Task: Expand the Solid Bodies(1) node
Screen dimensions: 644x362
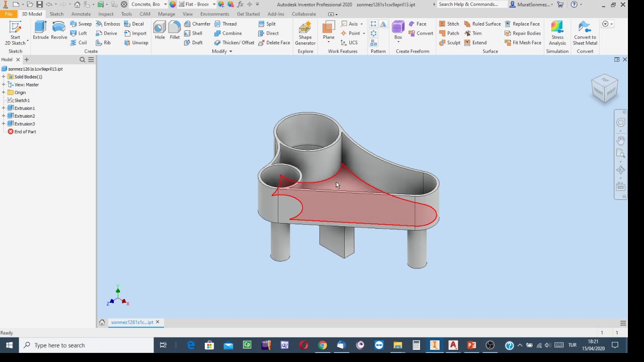Action: pos(4,77)
